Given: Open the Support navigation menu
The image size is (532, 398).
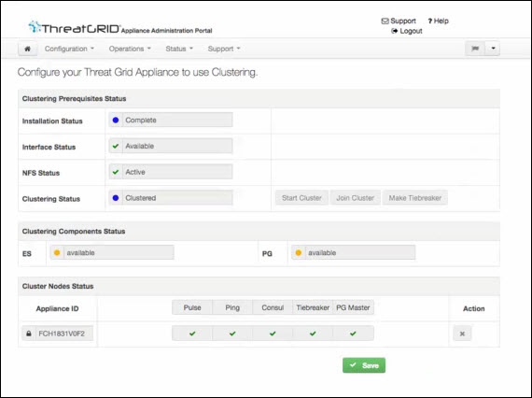Looking at the screenshot, I should (224, 49).
